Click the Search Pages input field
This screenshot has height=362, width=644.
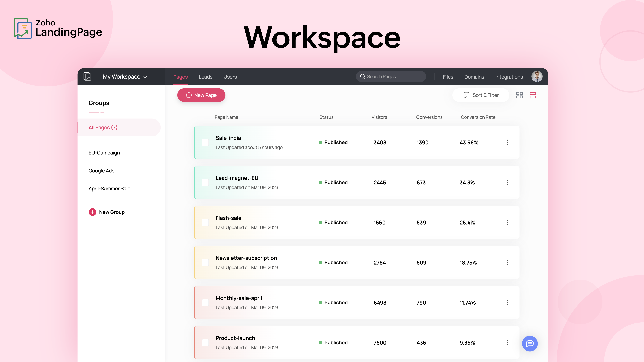tap(391, 76)
